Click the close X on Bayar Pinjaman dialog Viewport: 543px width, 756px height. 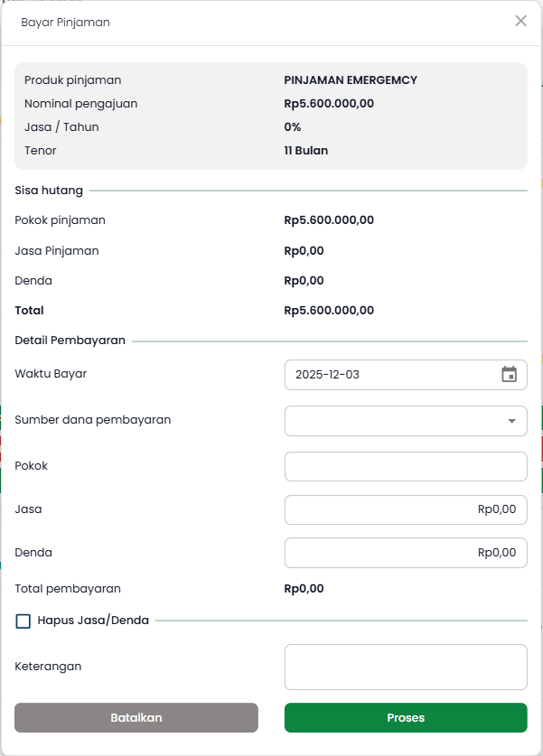(x=520, y=21)
